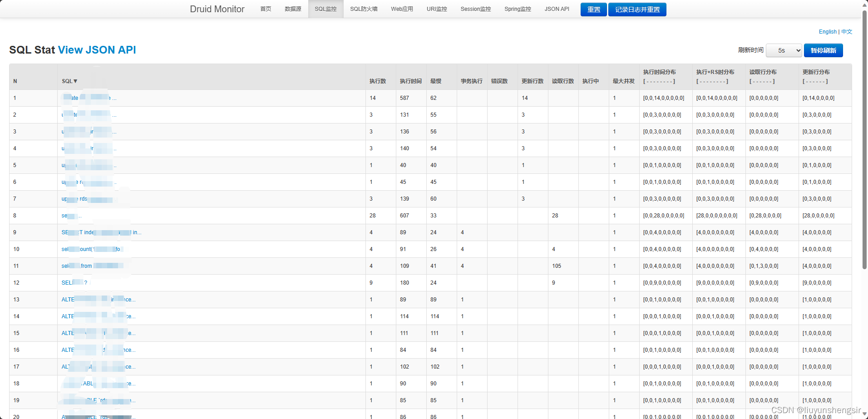Image resolution: width=868 pixels, height=419 pixels.
Task: Open the SELECT ? link in row 12
Action: [x=74, y=283]
